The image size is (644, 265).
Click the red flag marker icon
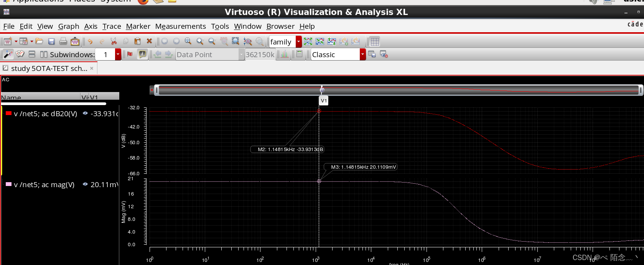pos(130,54)
